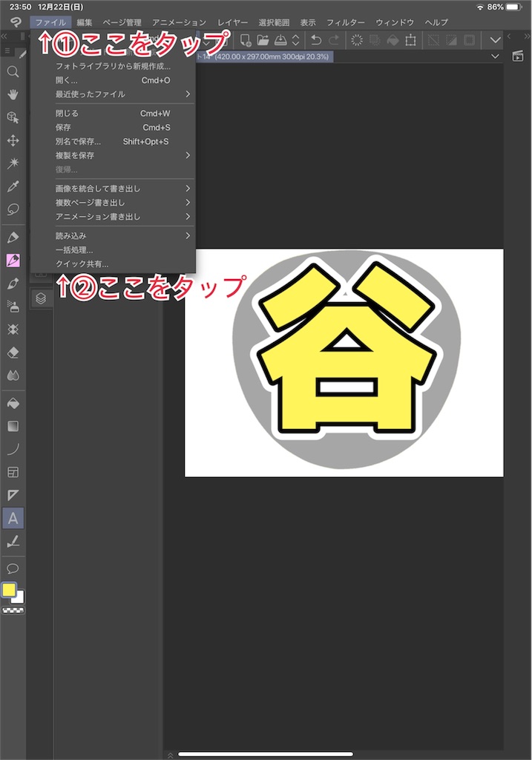532x760 pixels.
Task: Select the Hand move-view tool
Action: [13, 94]
